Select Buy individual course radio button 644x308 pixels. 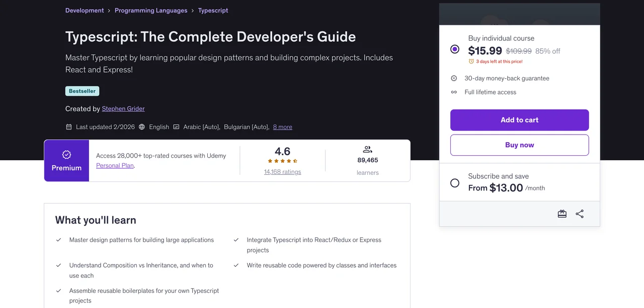(455, 49)
